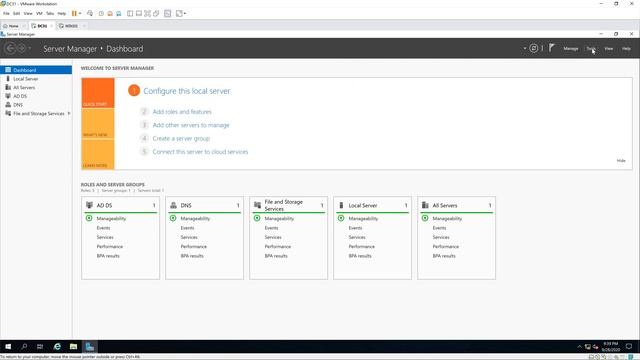The image size is (640, 360).
Task: Open the Tools menu in Server Manager
Action: point(591,49)
